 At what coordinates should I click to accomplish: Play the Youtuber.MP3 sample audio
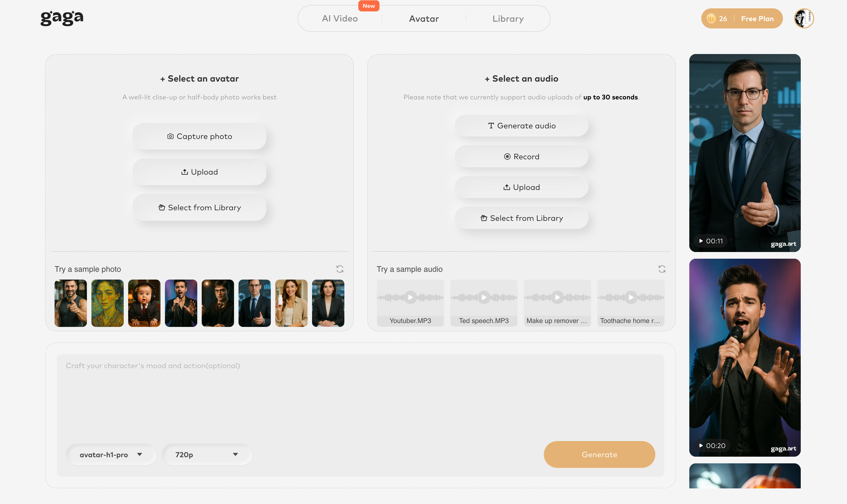pyautogui.click(x=410, y=297)
